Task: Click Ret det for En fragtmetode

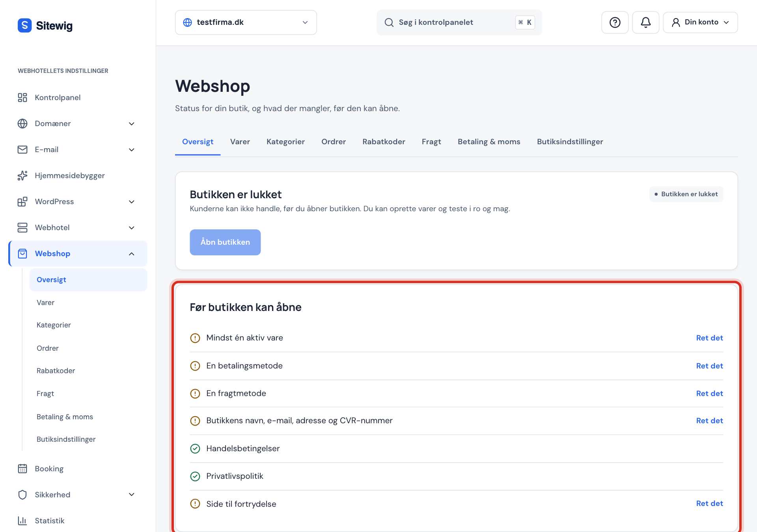Action: pyautogui.click(x=709, y=393)
